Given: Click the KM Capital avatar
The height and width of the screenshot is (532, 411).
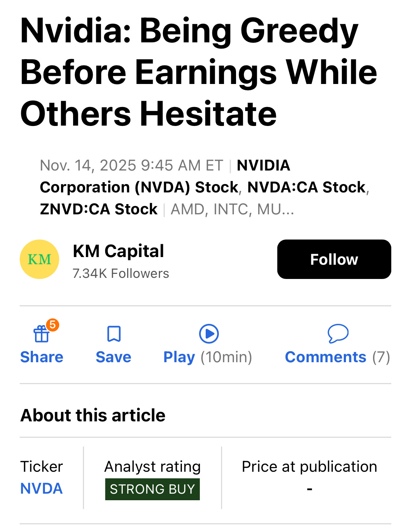Looking at the screenshot, I should (x=39, y=259).
